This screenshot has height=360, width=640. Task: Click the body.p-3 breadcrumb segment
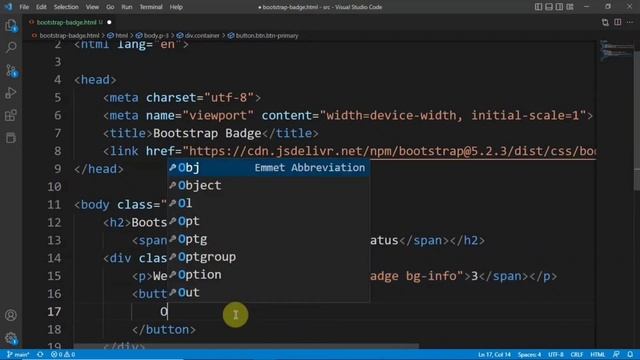point(156,36)
